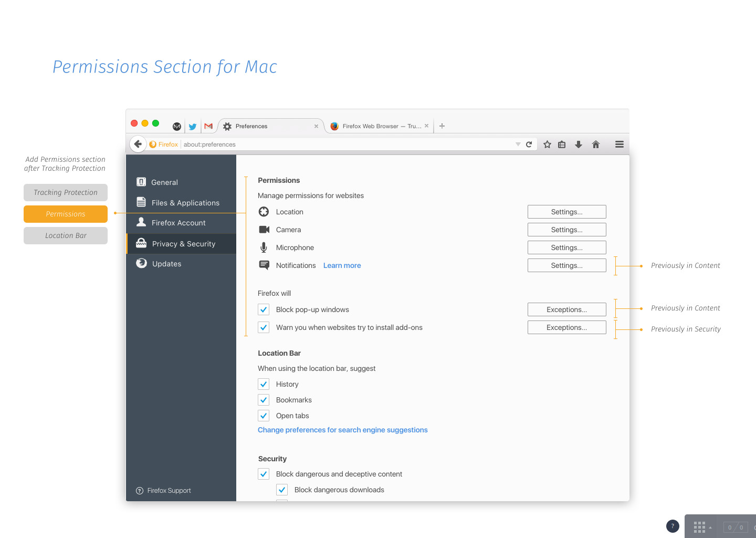This screenshot has height=538, width=756.
Task: Click the reload page icon
Action: [529, 144]
